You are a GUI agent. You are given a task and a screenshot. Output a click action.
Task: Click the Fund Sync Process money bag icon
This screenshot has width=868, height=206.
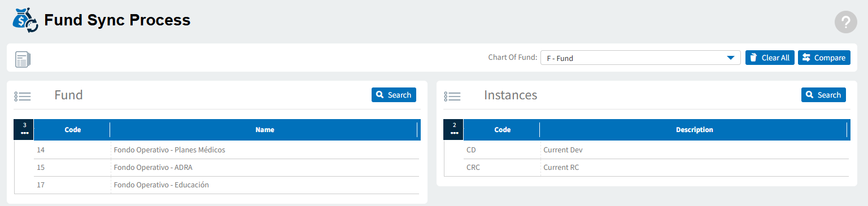(25, 21)
